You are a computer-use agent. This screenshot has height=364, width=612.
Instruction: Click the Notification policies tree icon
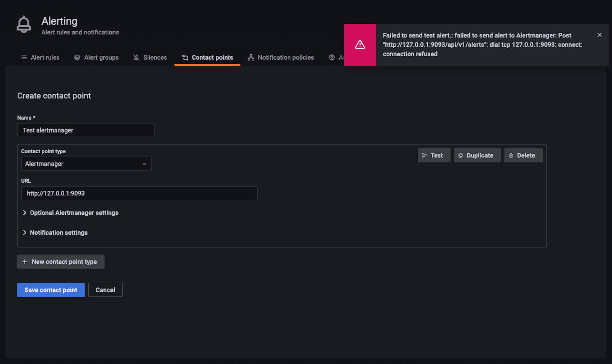(x=251, y=57)
